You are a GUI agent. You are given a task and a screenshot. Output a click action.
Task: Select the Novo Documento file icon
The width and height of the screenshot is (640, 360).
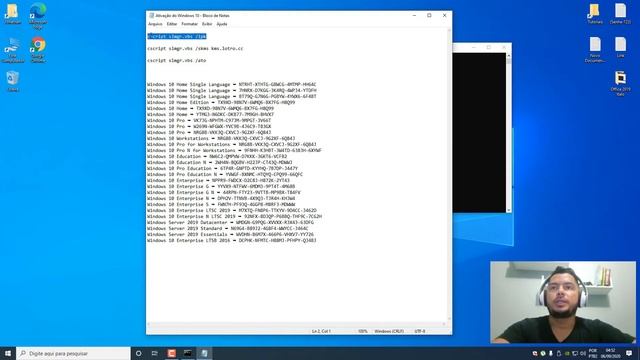click(595, 50)
